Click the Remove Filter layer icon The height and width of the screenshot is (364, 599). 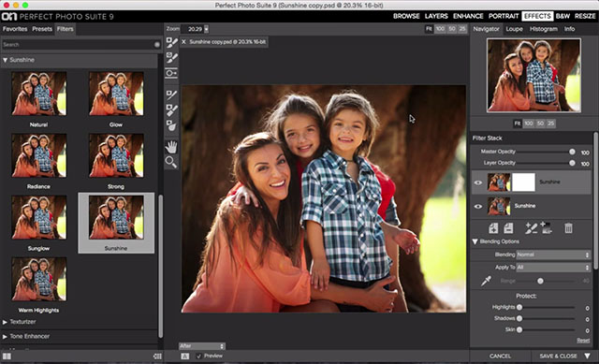pos(508,228)
